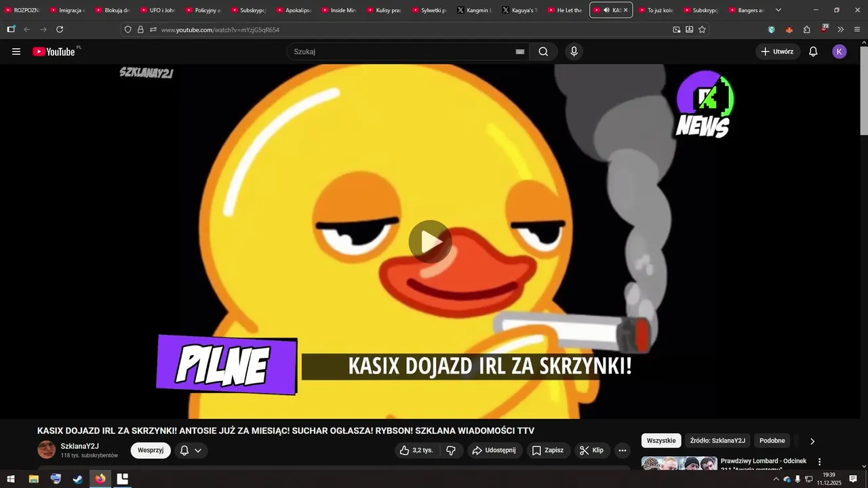The height and width of the screenshot is (488, 868).
Task: Switch to the He Let the tab
Action: 566,10
